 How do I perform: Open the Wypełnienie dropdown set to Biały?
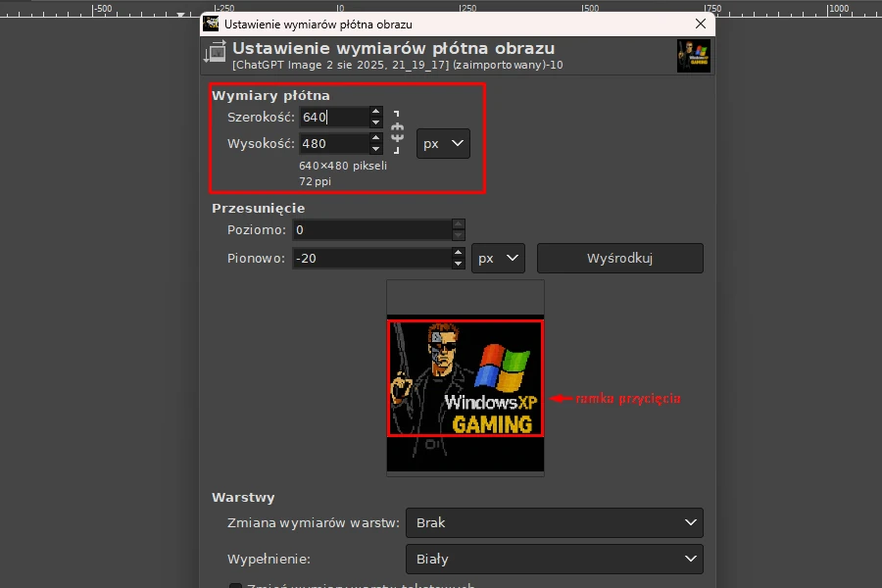click(554, 559)
